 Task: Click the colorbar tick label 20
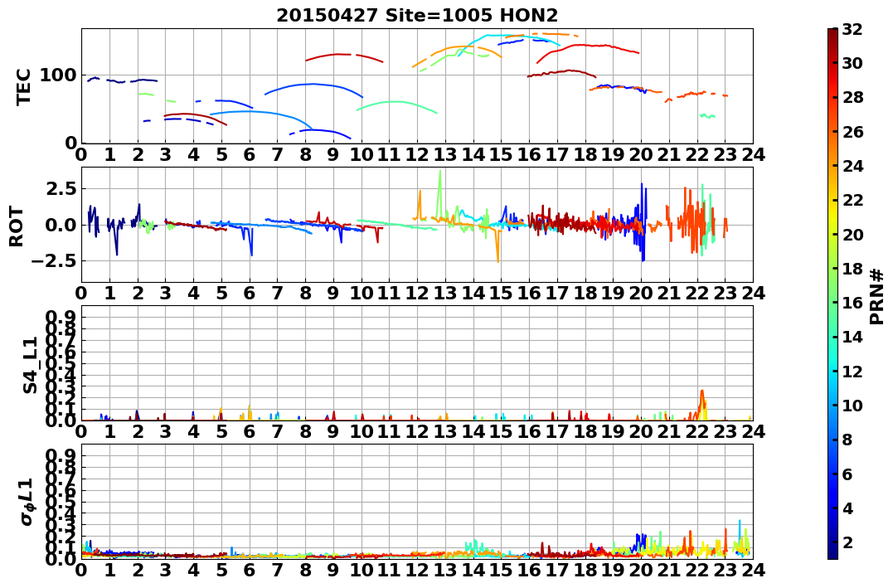tap(852, 234)
